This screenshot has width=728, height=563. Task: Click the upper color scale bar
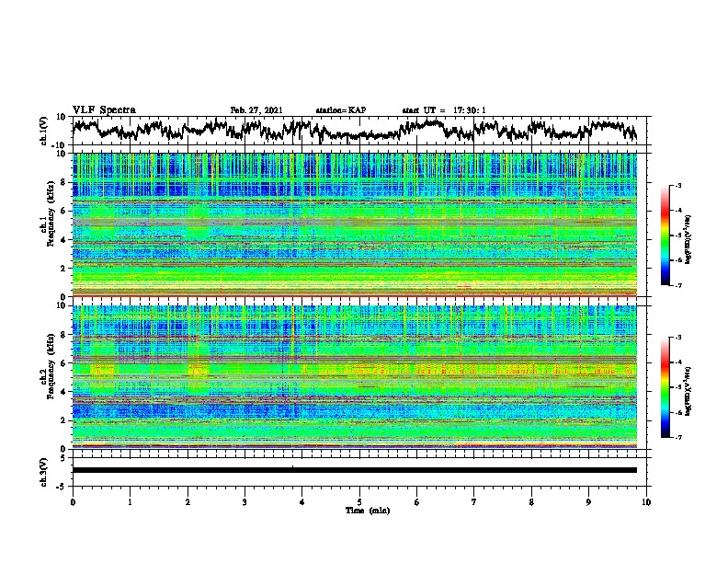(x=665, y=236)
